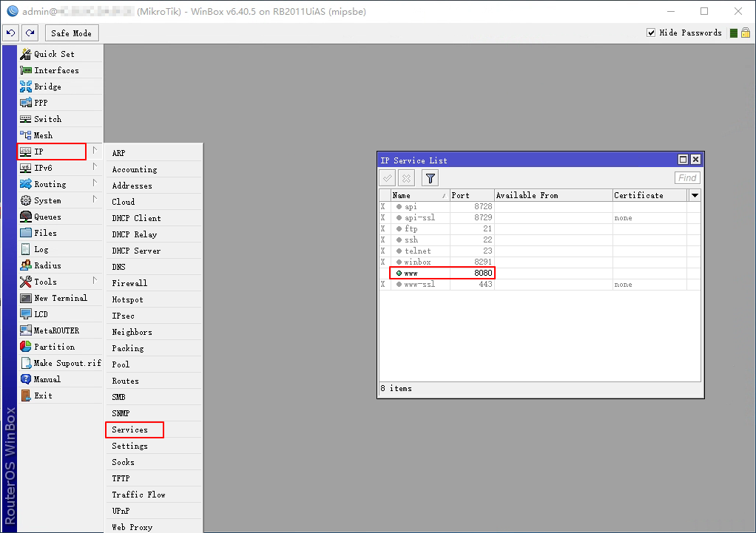Viewport: 756px width, 533px height.
Task: Click the Mesh icon in sidebar
Action: (26, 135)
